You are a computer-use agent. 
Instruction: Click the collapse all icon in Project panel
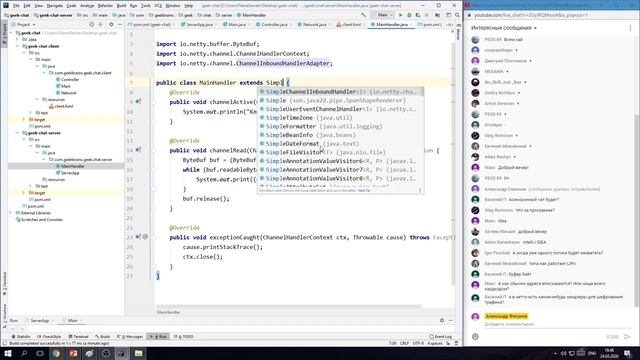(x=100, y=24)
